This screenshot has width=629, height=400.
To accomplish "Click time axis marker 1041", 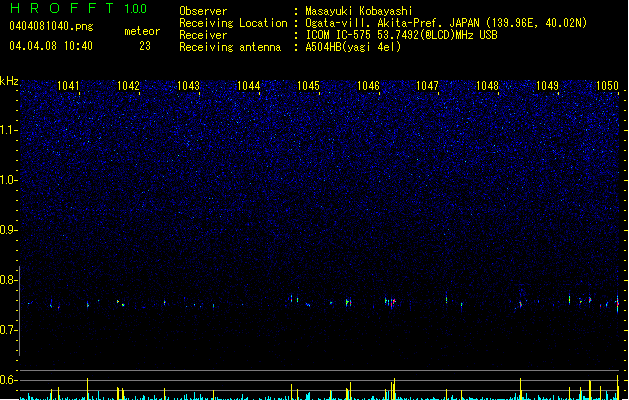I will coord(68,85).
